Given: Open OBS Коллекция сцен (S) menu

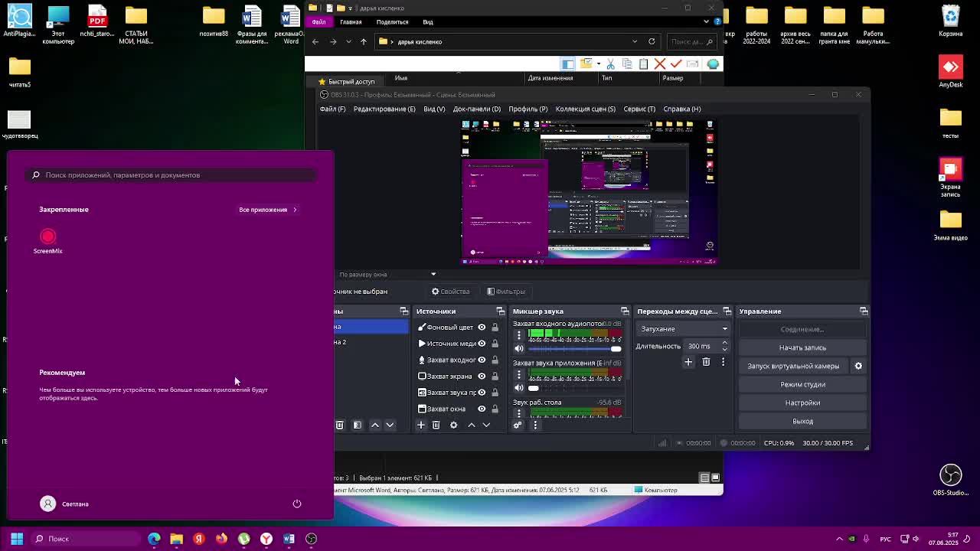Looking at the screenshot, I should (x=586, y=109).
